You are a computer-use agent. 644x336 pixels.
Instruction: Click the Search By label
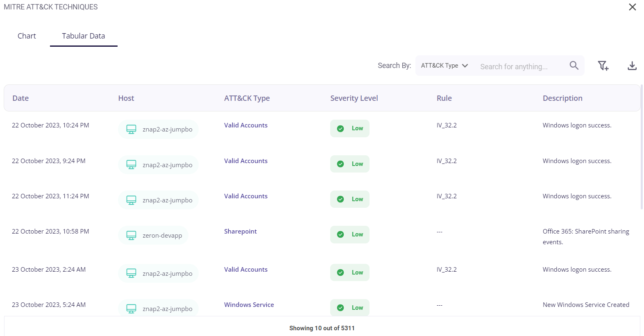tap(394, 66)
